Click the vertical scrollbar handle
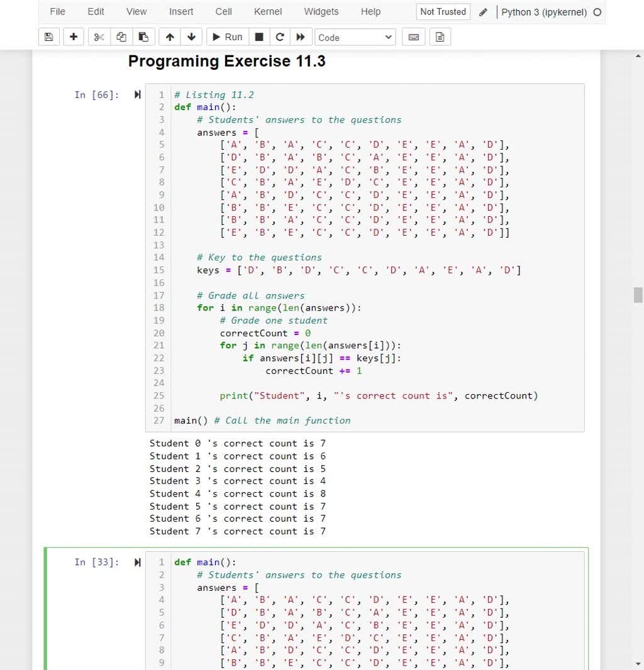 coord(638,294)
